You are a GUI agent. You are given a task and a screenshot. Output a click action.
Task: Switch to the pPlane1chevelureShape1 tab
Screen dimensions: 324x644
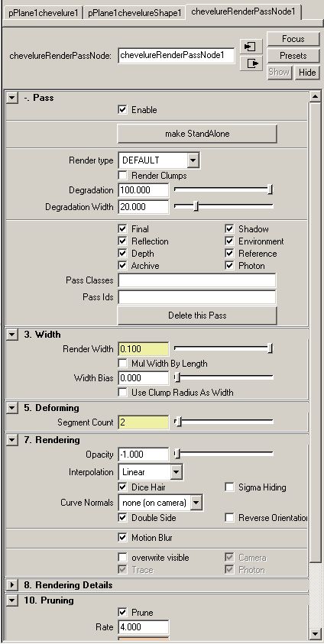(x=134, y=13)
